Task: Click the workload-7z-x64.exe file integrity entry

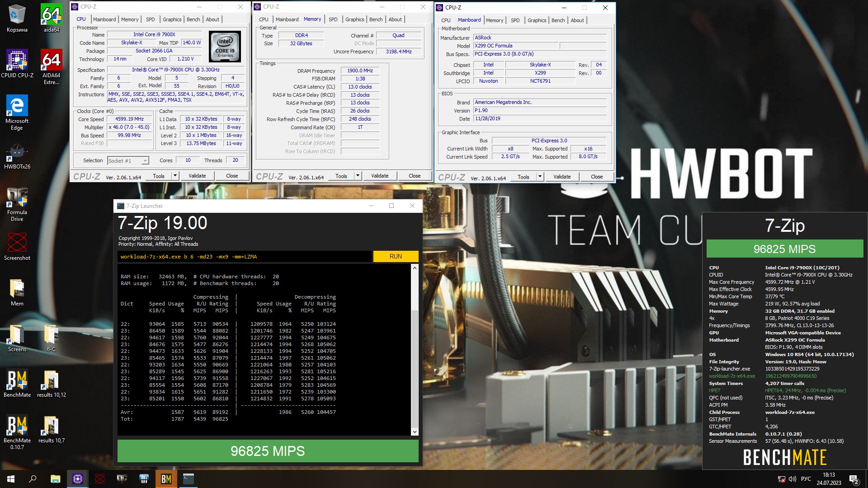Action: 732,376
